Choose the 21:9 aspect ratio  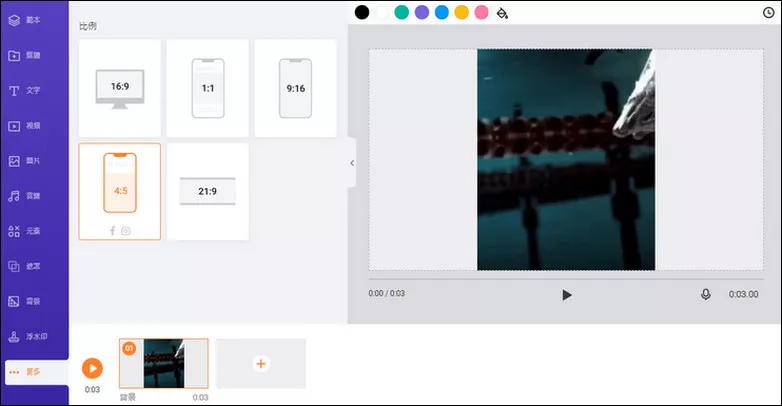(x=207, y=192)
